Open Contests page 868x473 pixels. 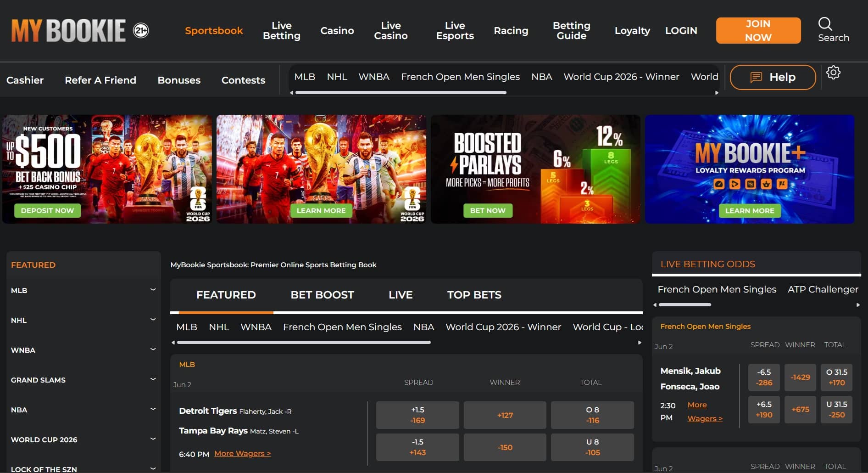point(243,80)
